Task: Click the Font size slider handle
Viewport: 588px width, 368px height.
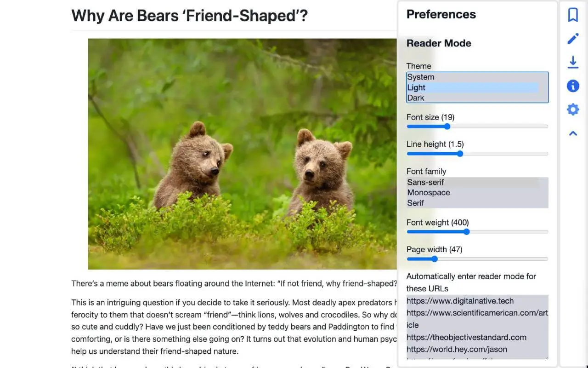Action: (447, 126)
